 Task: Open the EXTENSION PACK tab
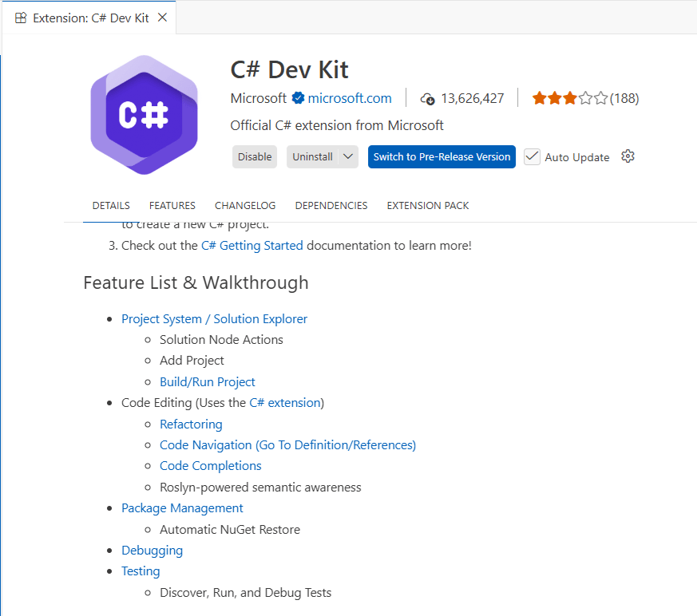pyautogui.click(x=427, y=205)
